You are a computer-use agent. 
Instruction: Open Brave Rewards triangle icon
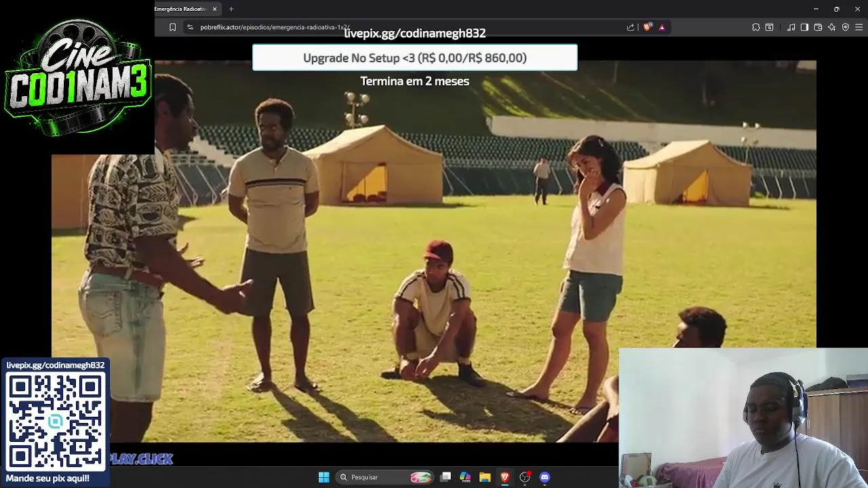(662, 27)
